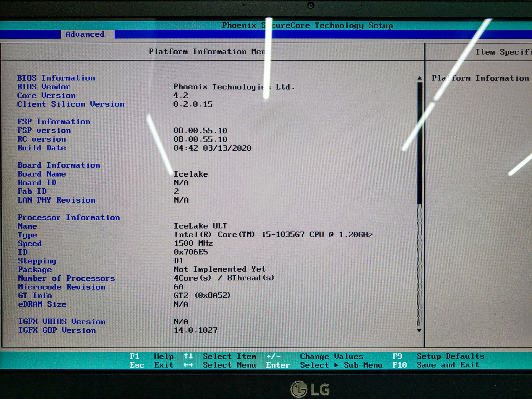Screen dimensions: 532x399
Task: Select the processor ID label
Action: click(22, 252)
